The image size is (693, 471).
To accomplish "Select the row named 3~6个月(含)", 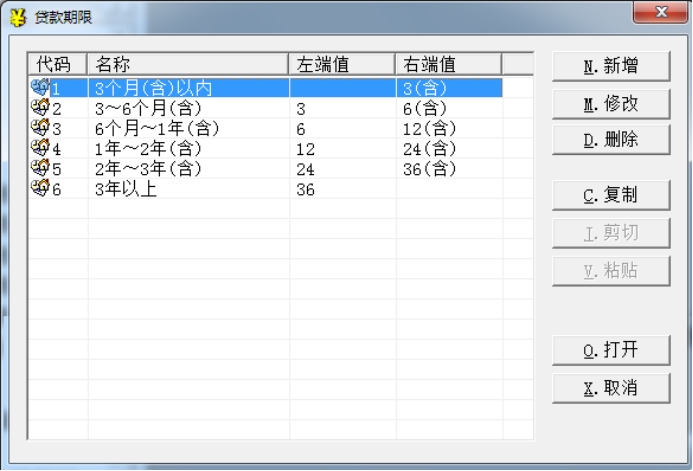I will pyautogui.click(x=265, y=108).
